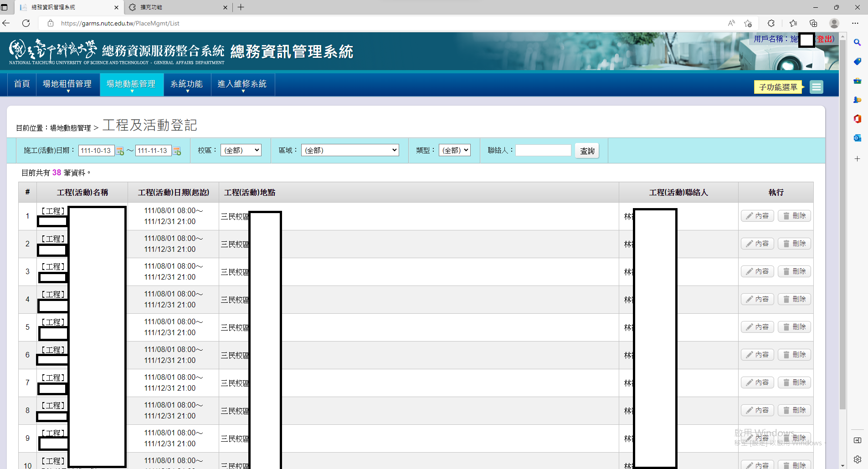Click the 工程(活動)聯絡人 column header

[x=678, y=193]
